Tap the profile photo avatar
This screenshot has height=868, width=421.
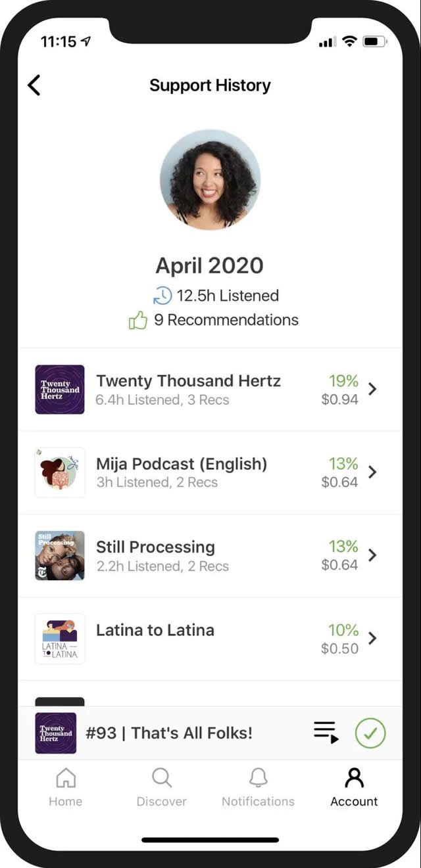pyautogui.click(x=210, y=179)
